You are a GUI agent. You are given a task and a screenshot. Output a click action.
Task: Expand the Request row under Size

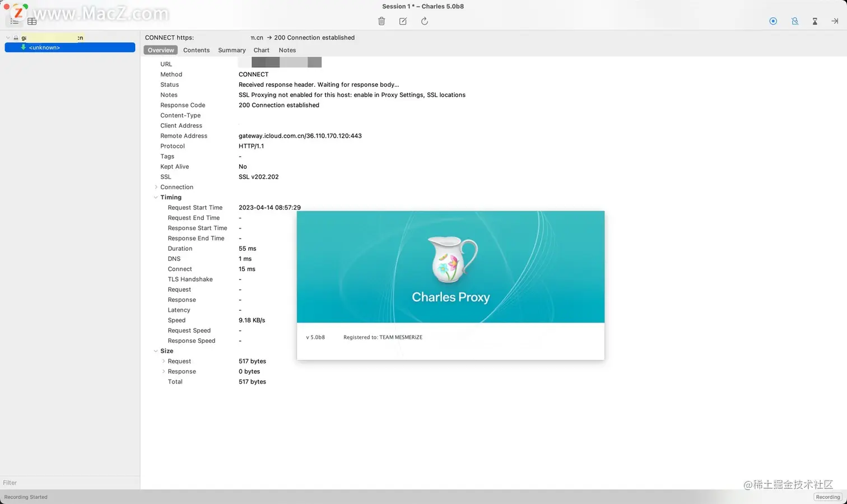coord(164,361)
